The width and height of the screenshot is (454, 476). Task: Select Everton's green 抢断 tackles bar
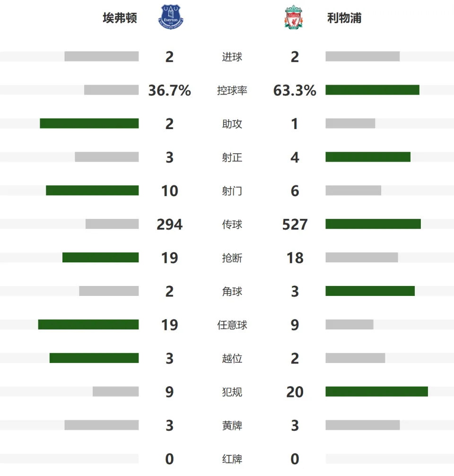pyautogui.click(x=101, y=258)
